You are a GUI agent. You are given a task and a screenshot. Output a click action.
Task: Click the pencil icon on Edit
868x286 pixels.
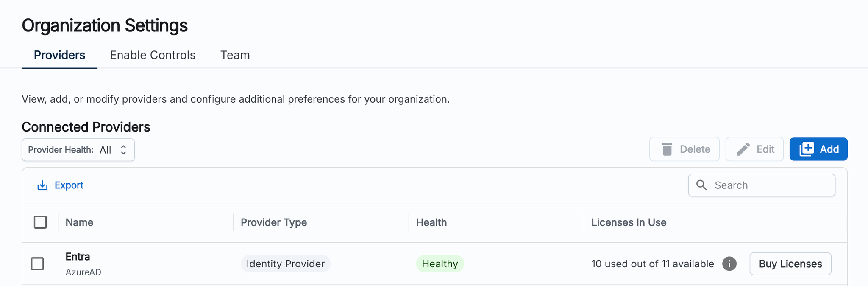tap(743, 149)
